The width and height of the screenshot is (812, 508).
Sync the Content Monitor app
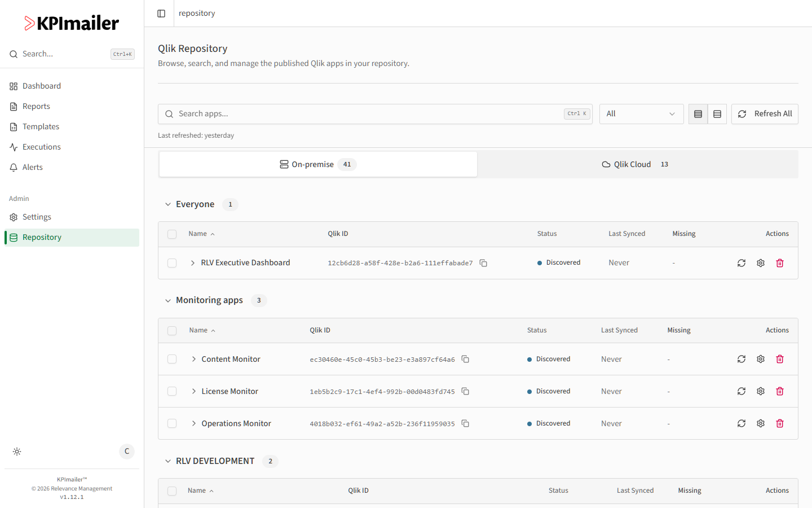tap(742, 359)
